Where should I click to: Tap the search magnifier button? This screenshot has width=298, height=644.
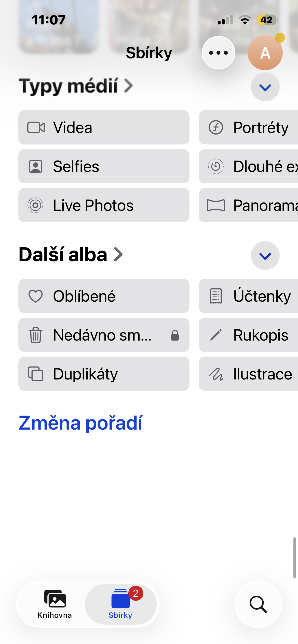pos(258,604)
